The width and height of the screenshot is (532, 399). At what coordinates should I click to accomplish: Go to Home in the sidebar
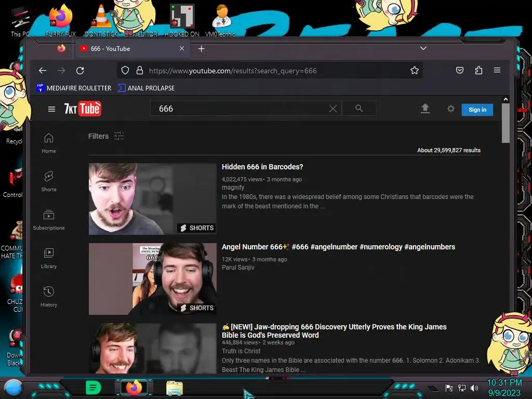[49, 143]
